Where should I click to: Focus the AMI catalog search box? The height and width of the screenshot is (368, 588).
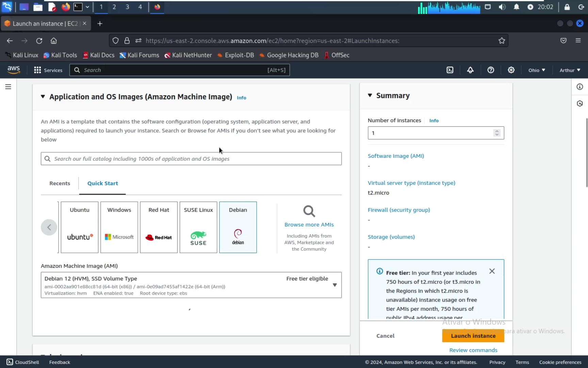191,159
